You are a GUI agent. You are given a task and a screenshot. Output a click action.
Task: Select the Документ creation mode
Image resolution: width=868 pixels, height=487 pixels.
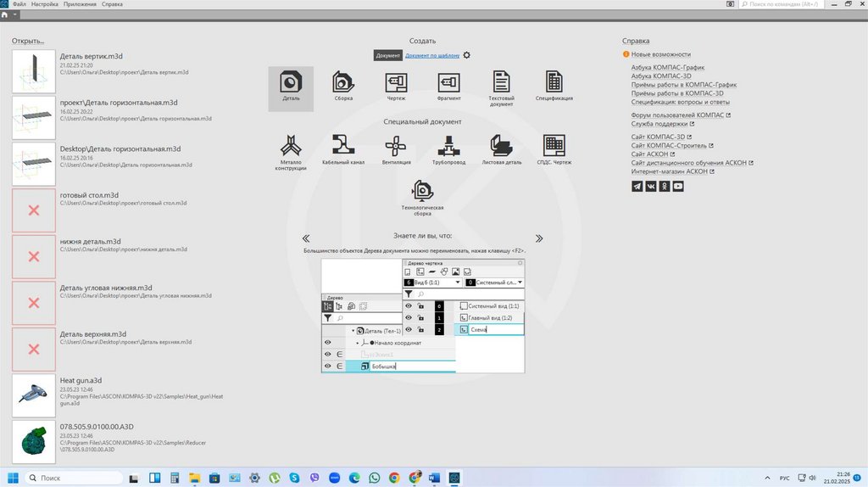pyautogui.click(x=388, y=55)
